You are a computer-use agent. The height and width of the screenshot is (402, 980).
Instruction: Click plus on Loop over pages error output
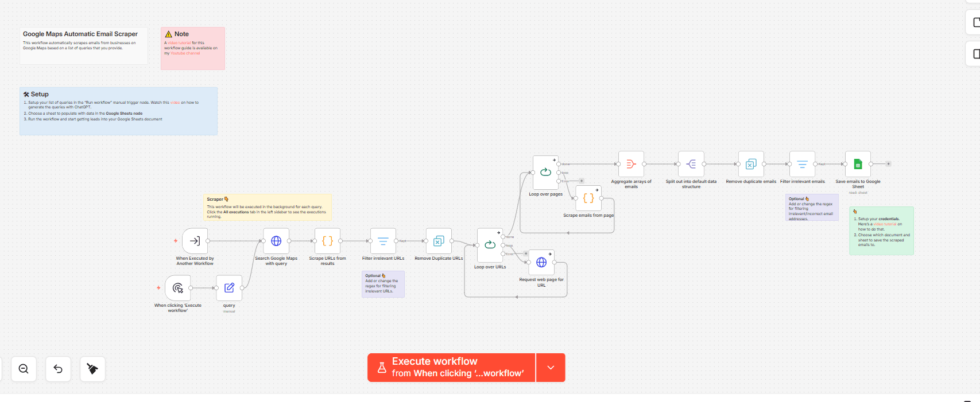[582, 181]
